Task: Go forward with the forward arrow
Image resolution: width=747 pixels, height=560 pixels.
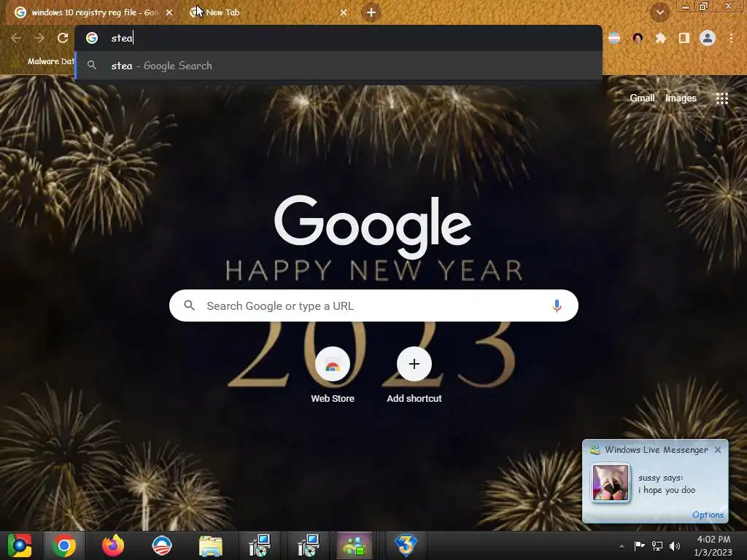Action: tap(39, 38)
